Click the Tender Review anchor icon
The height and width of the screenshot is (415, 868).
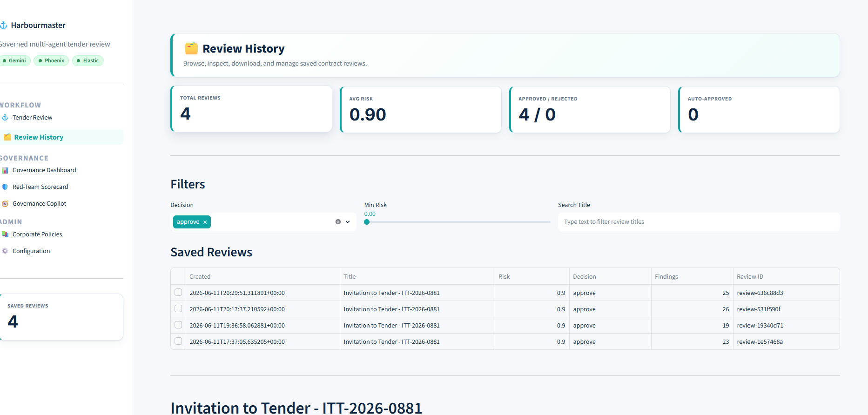(5, 118)
